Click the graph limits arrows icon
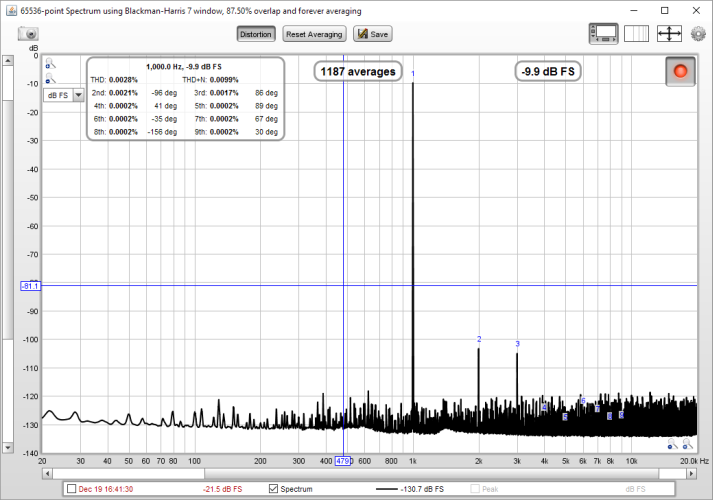Viewport: 713px width, 500px height. coord(669,34)
